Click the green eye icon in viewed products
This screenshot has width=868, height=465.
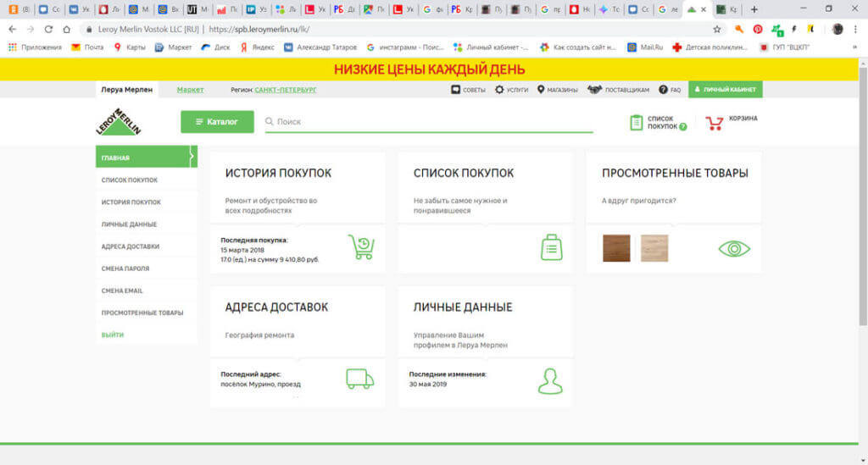coord(734,248)
